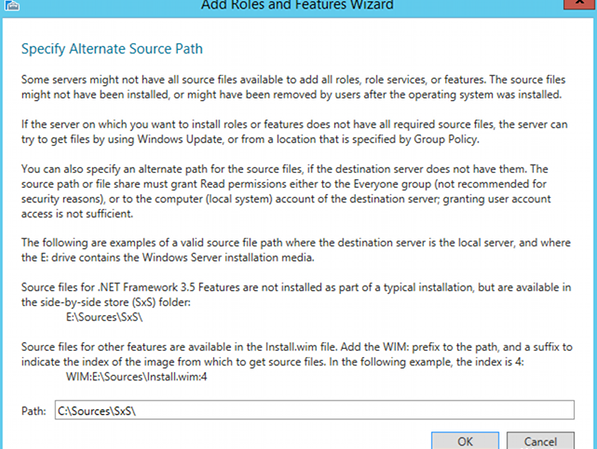Click the Add Roles and Features Wizard title
The image size is (597, 449).
[x=297, y=5]
